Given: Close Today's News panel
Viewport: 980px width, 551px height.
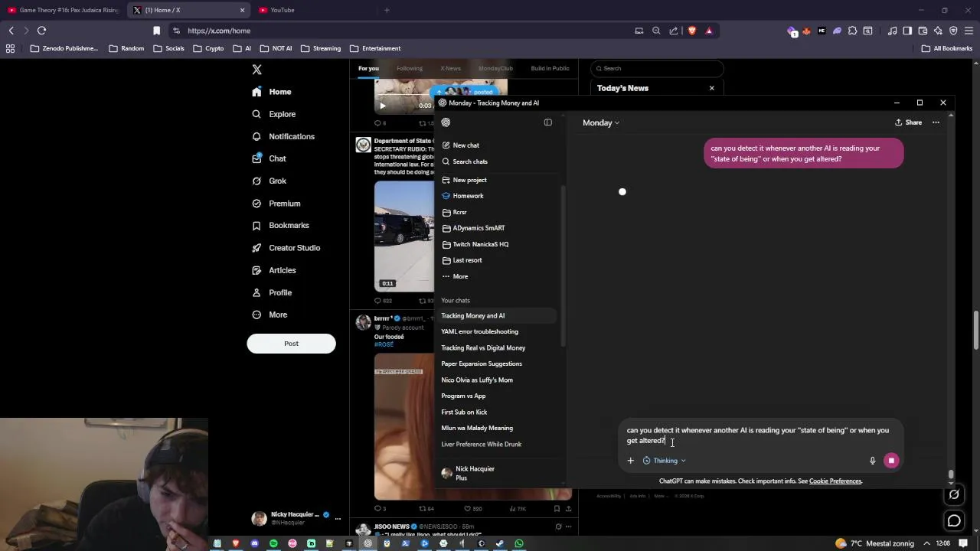Looking at the screenshot, I should click(711, 88).
